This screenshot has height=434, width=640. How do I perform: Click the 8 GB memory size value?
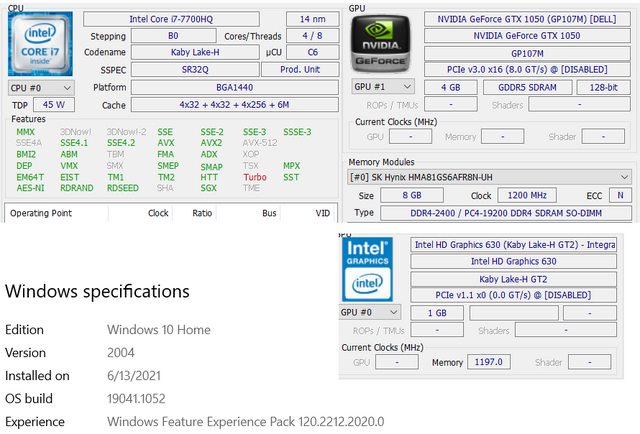(x=412, y=195)
